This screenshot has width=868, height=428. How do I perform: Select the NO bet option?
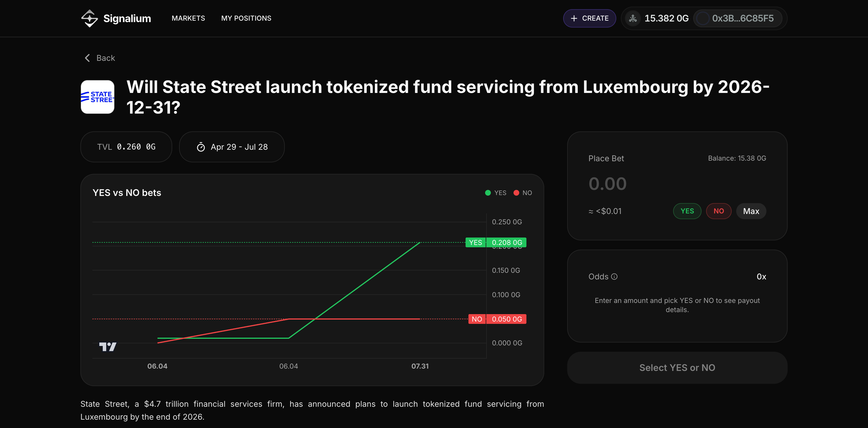718,211
